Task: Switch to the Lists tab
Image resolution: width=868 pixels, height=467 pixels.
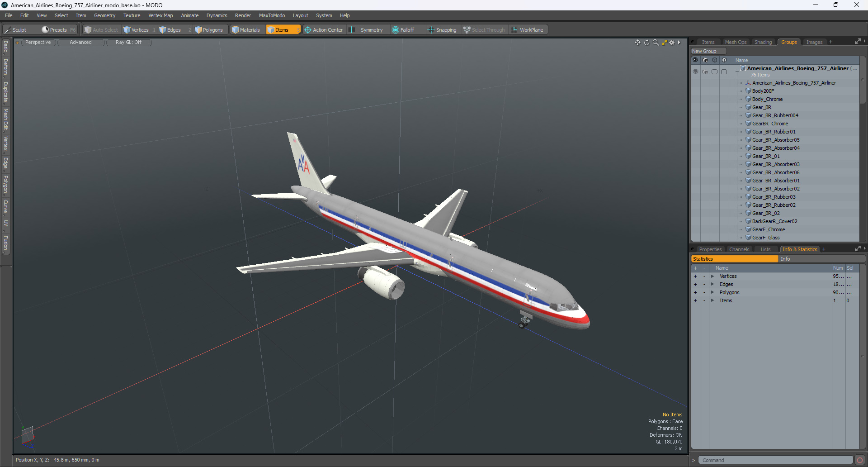Action: coord(765,249)
